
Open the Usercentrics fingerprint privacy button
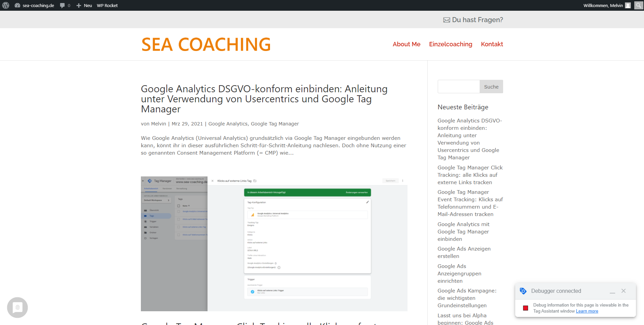point(17,308)
